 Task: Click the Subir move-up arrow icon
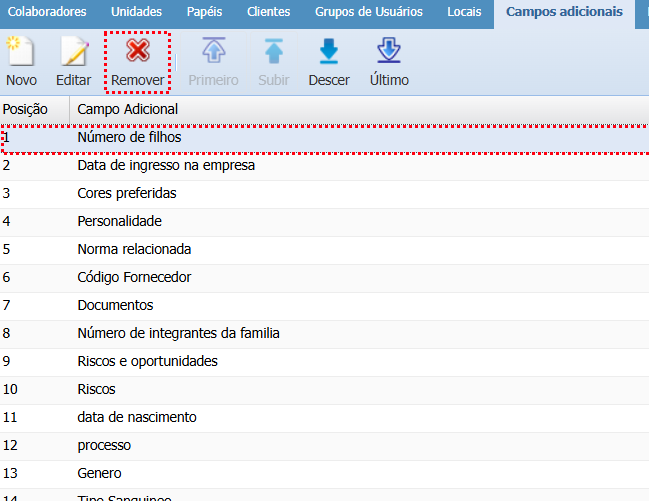click(x=273, y=52)
